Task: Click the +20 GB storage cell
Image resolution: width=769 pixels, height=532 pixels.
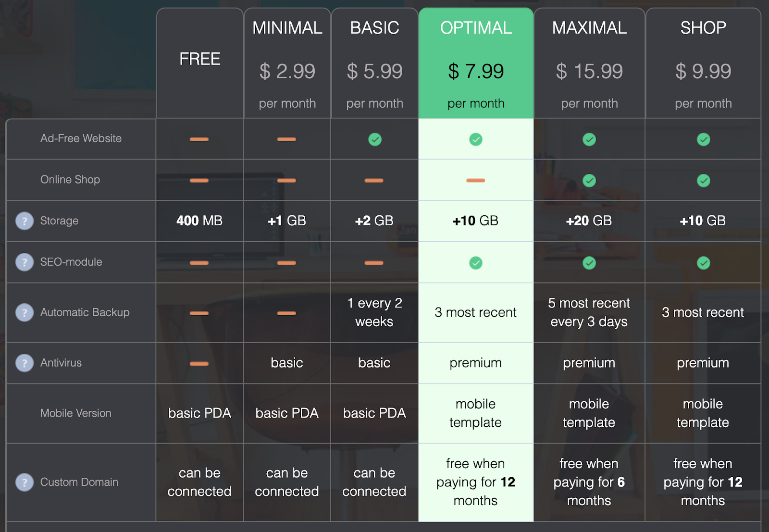Action: coord(589,221)
